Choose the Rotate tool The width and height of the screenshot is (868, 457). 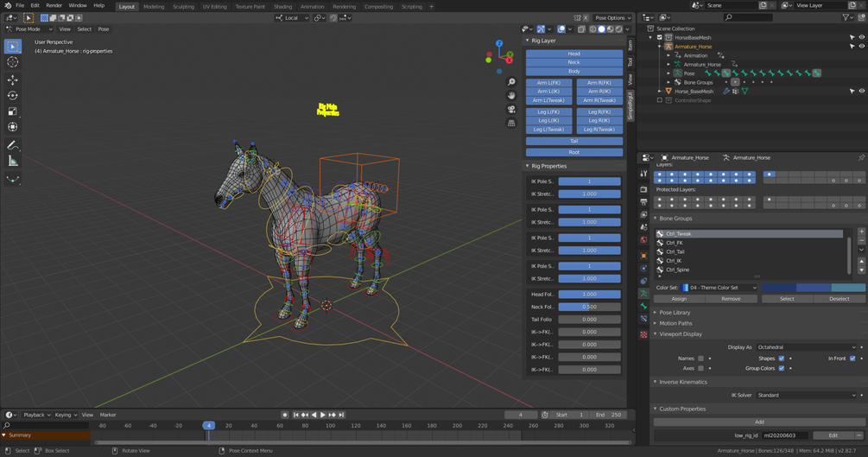point(12,96)
